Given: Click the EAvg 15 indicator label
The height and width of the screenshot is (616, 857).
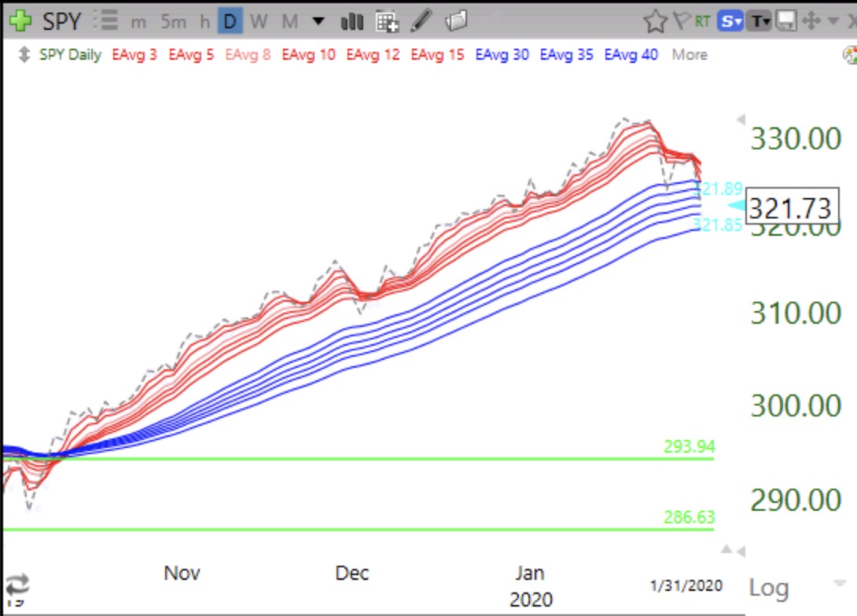Looking at the screenshot, I should [437, 55].
